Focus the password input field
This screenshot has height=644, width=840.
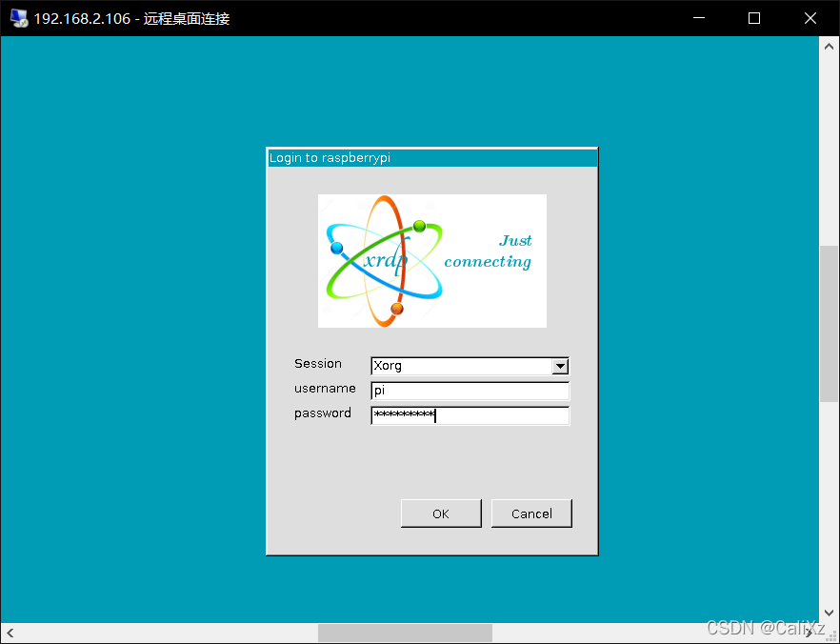pyautogui.click(x=470, y=415)
